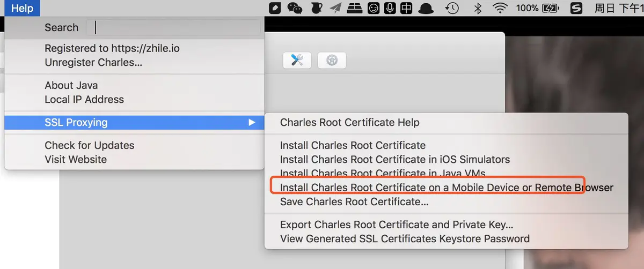This screenshot has width=644, height=269.
Task: Choose Save Charles Root Certificate…
Action: 354,201
